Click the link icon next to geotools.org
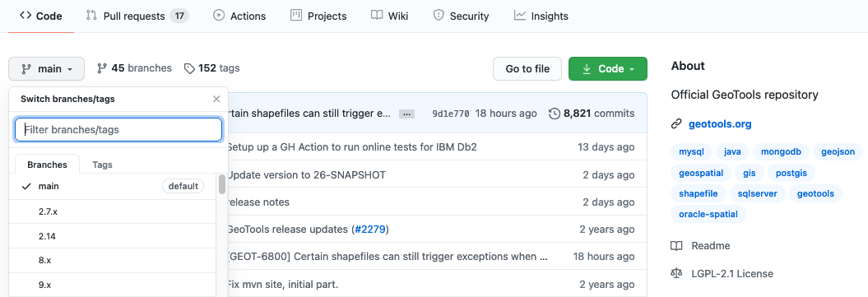Screen dimensions: 868x297 coord(676,124)
